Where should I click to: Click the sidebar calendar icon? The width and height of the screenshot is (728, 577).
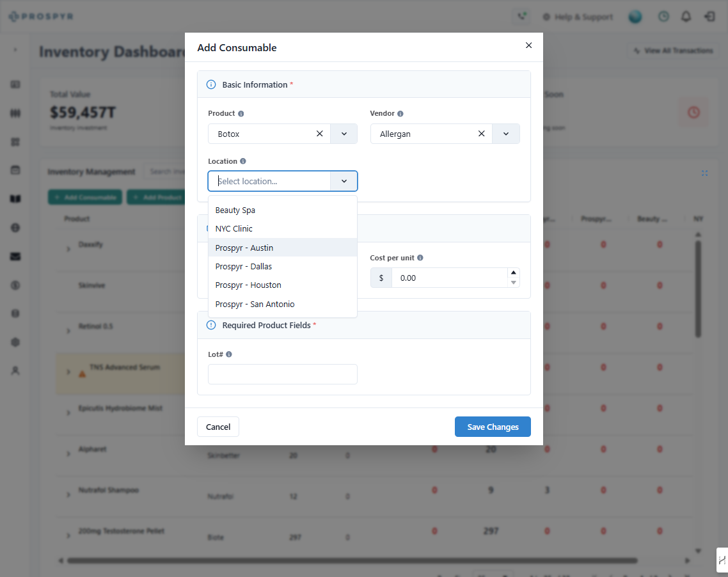(x=15, y=170)
